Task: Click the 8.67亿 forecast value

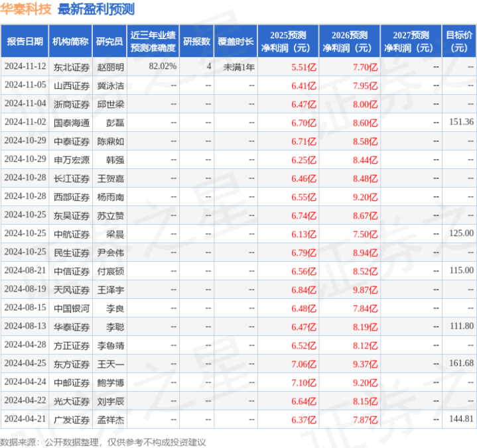Action: tap(366, 215)
